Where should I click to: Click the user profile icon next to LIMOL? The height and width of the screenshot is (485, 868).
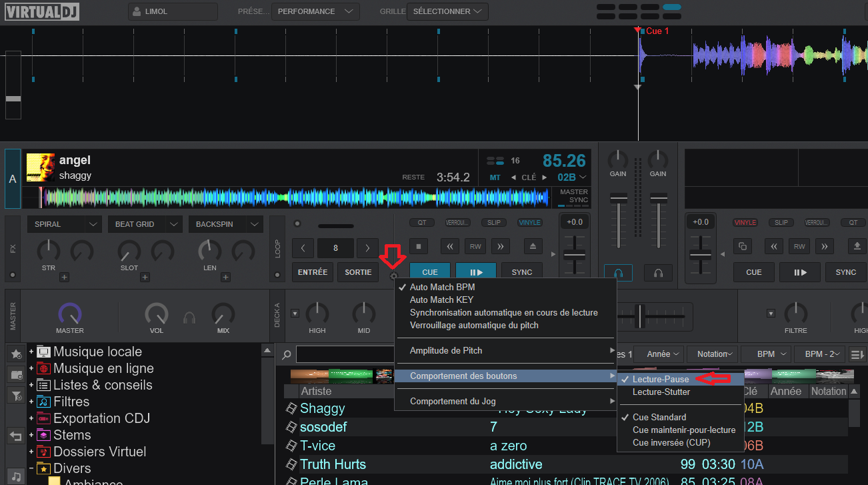[x=137, y=11]
